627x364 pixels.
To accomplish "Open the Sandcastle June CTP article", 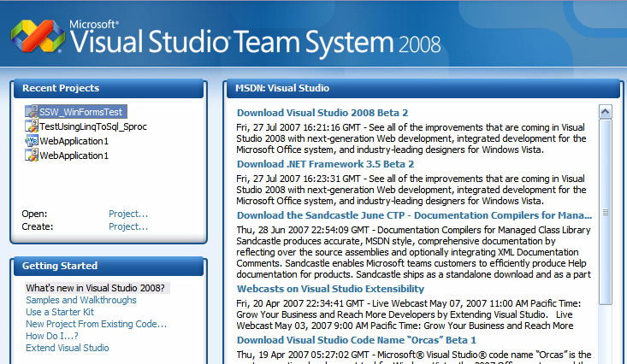I will coord(414,215).
